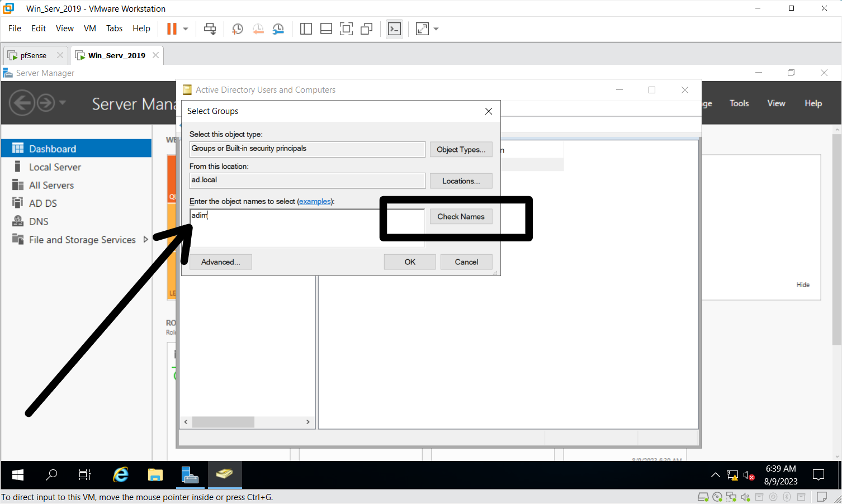
Task: Click the Advanced... button
Action: click(x=221, y=262)
